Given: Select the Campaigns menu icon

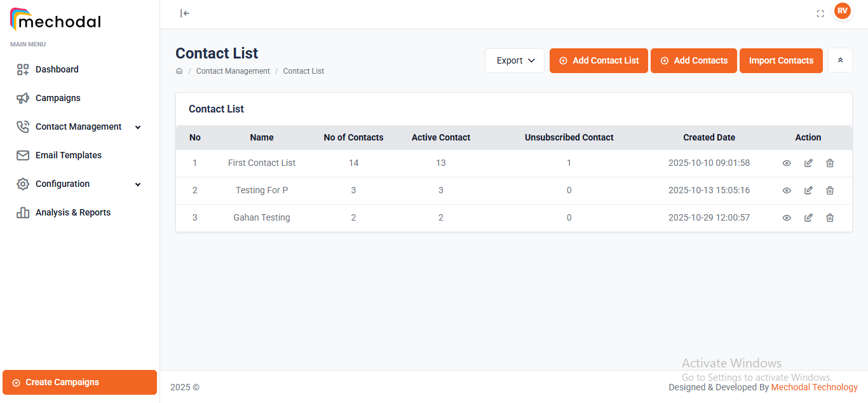Looking at the screenshot, I should [22, 98].
